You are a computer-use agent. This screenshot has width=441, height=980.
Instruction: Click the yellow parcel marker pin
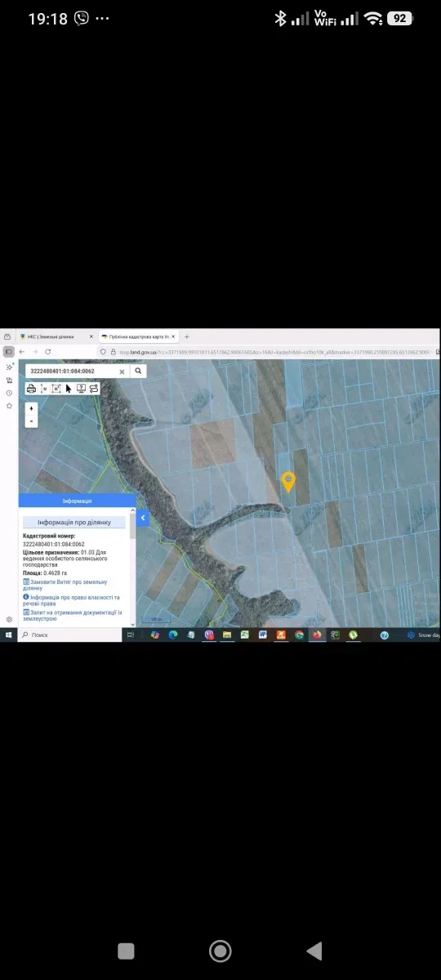[x=288, y=482]
